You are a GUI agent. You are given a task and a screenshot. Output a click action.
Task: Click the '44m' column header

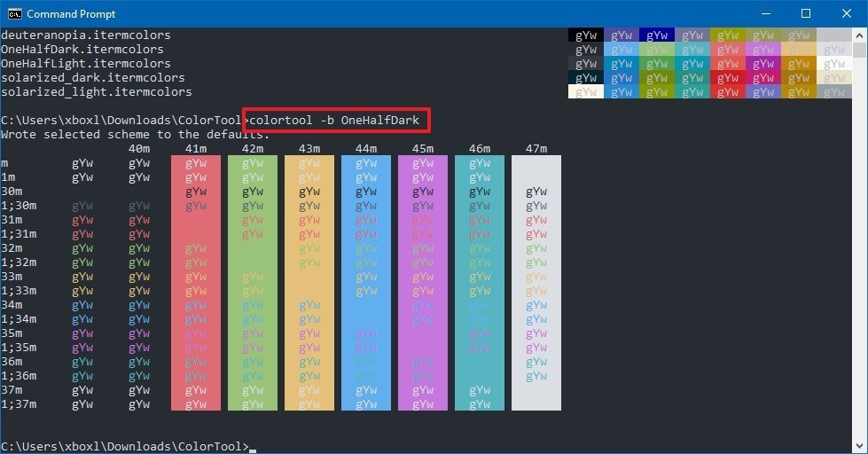(366, 148)
